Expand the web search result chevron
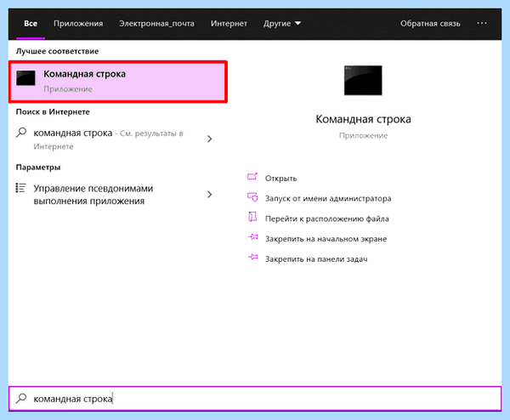This screenshot has height=420, width=510. [210, 139]
